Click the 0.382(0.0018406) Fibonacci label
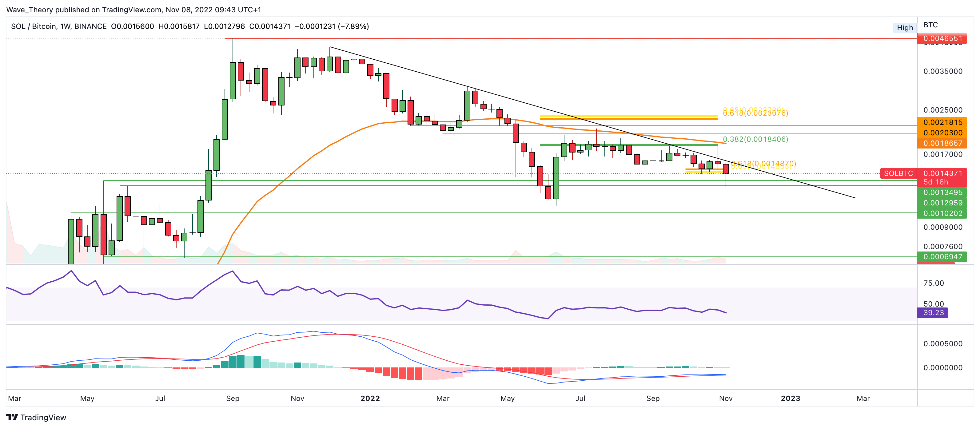Viewport: 980px width, 428px height. coord(755,139)
